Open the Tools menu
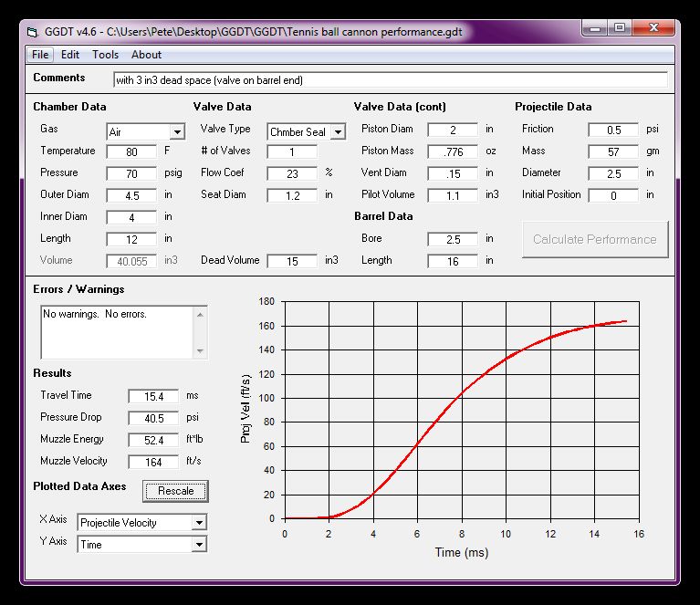Screen dimensions: 700x605 click(x=105, y=55)
